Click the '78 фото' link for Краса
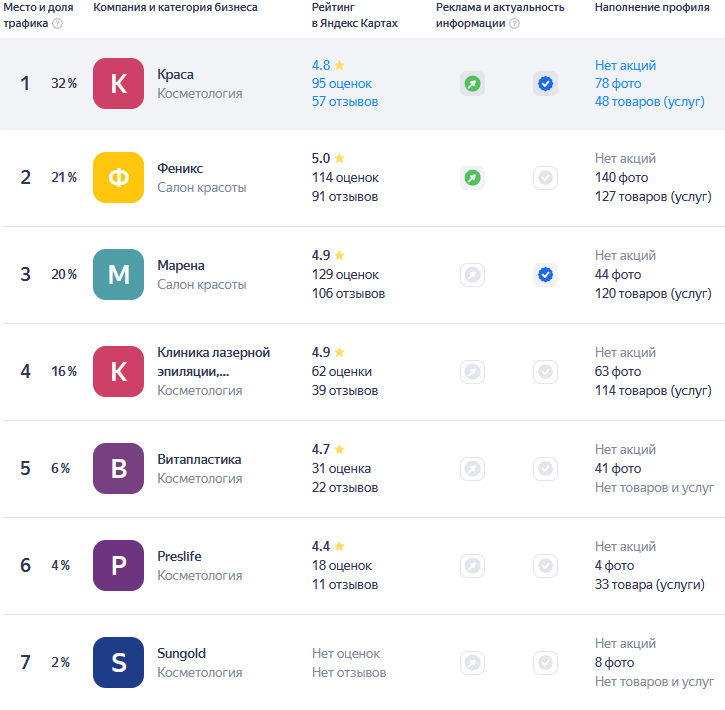Image resolution: width=725 pixels, height=710 pixels. 618,84
